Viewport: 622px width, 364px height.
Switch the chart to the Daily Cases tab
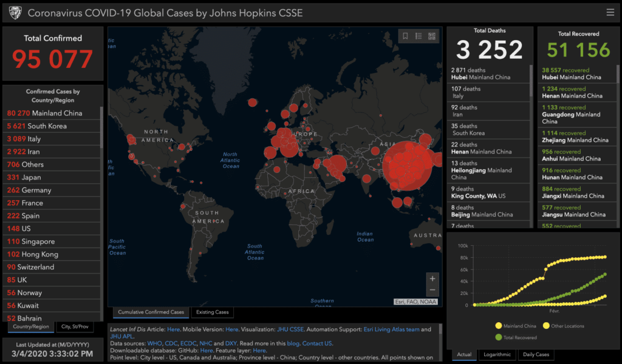click(x=536, y=354)
